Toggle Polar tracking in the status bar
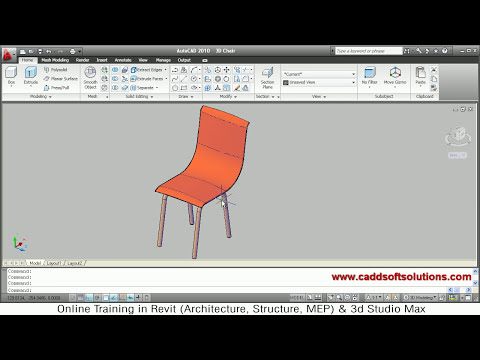This screenshot has width=480, height=360. coord(97,297)
